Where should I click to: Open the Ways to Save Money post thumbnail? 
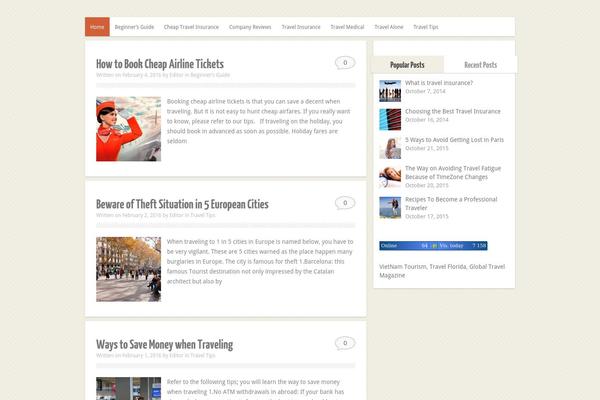[129, 389]
